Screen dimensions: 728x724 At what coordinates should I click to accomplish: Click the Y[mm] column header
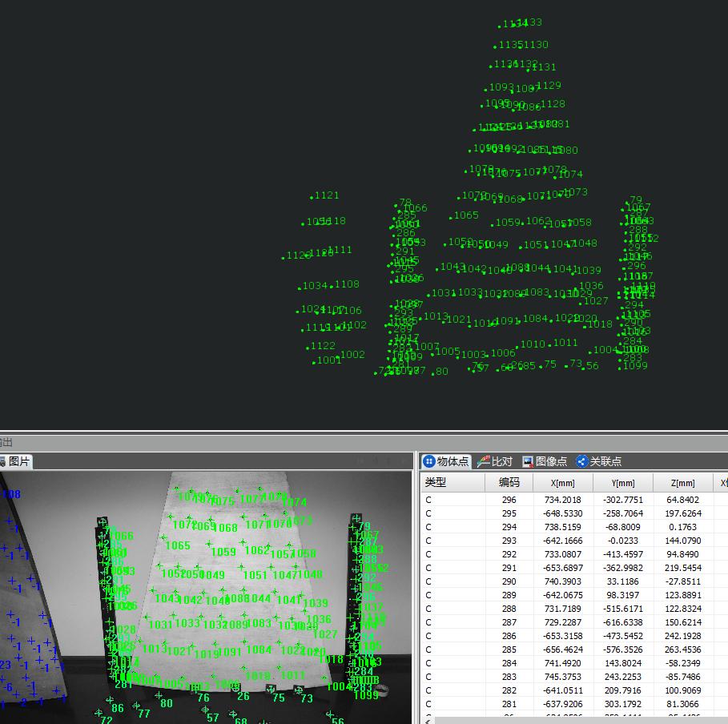622,483
